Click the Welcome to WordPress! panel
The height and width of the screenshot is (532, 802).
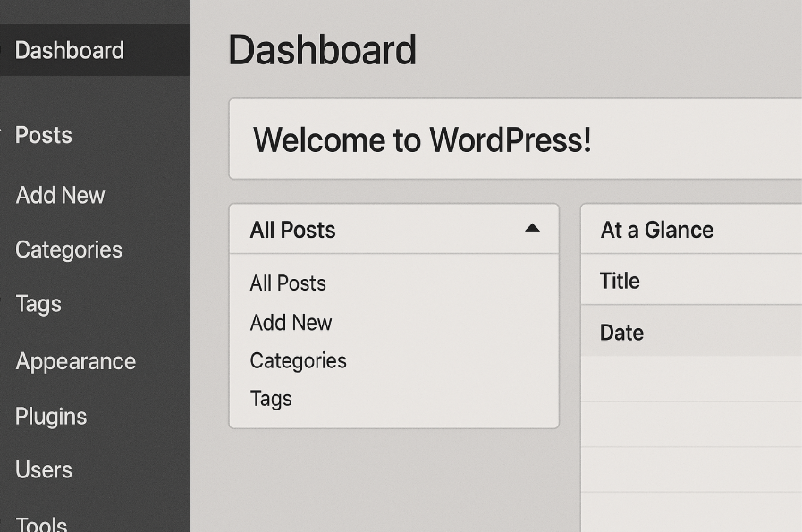tap(422, 140)
